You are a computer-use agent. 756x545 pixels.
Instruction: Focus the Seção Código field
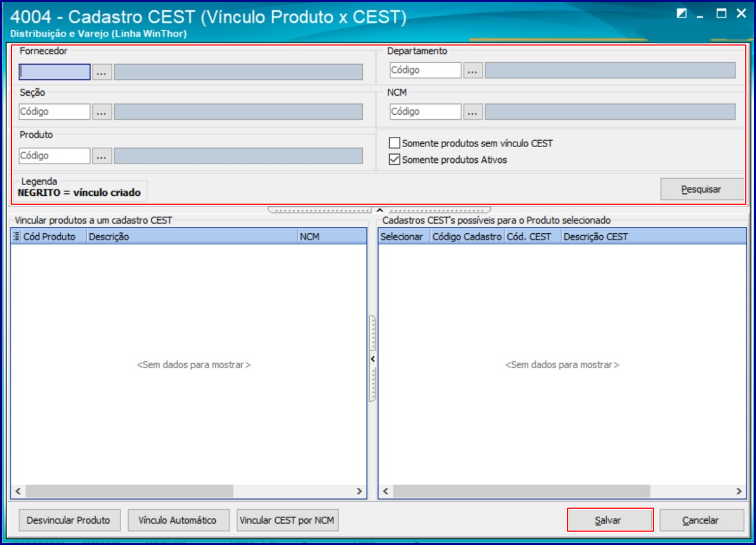pos(54,112)
